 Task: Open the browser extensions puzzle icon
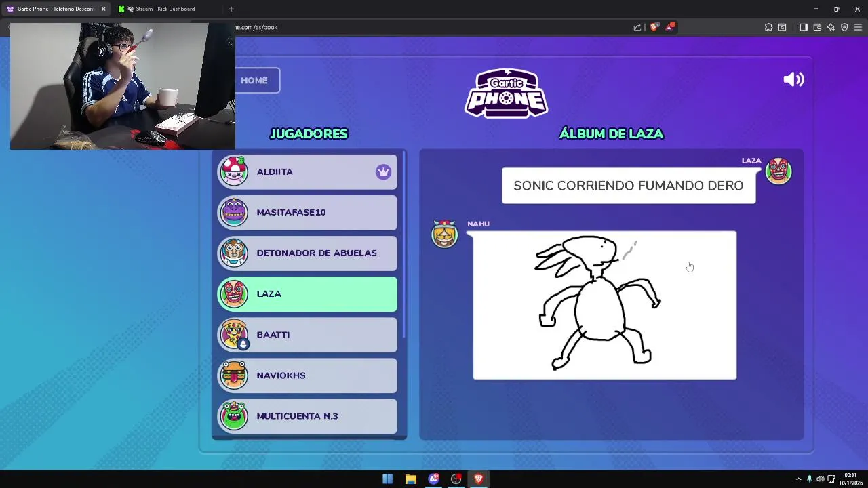[768, 27]
